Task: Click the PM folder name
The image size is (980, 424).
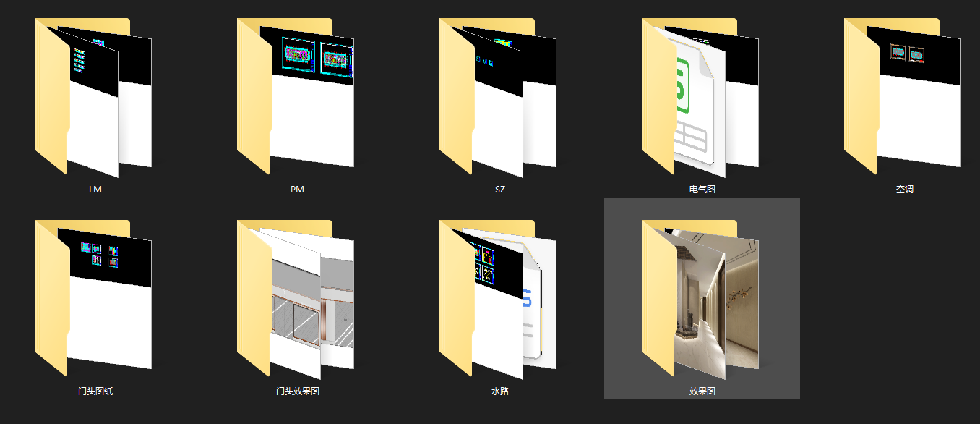Action: pyautogui.click(x=297, y=190)
